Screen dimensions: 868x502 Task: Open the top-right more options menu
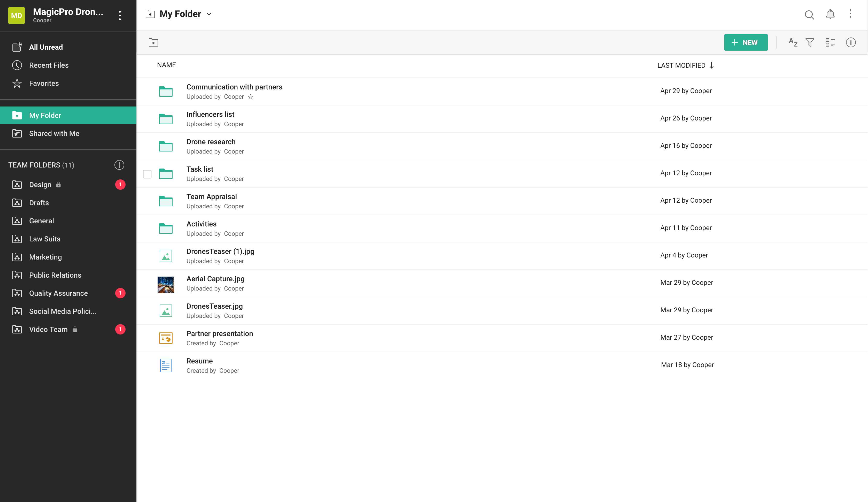(x=850, y=14)
